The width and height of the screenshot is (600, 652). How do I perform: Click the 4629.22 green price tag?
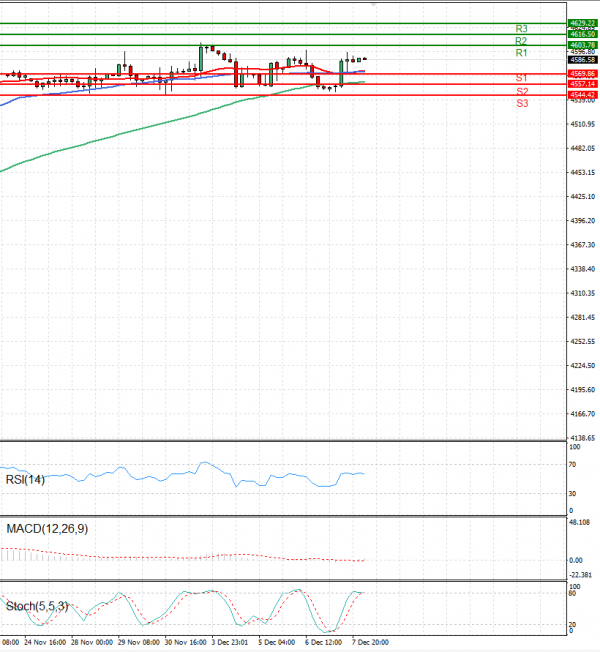click(582, 22)
